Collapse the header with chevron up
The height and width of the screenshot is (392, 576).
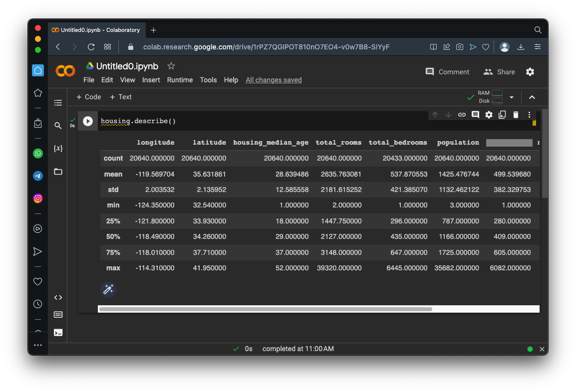tap(532, 97)
